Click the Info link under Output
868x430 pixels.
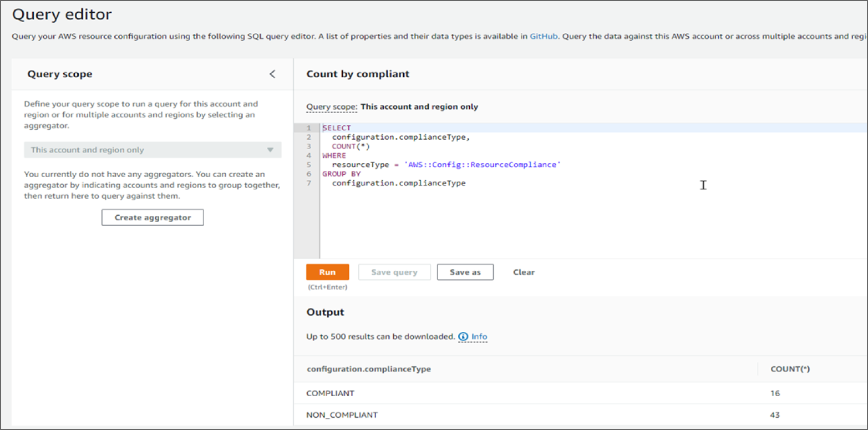479,336
